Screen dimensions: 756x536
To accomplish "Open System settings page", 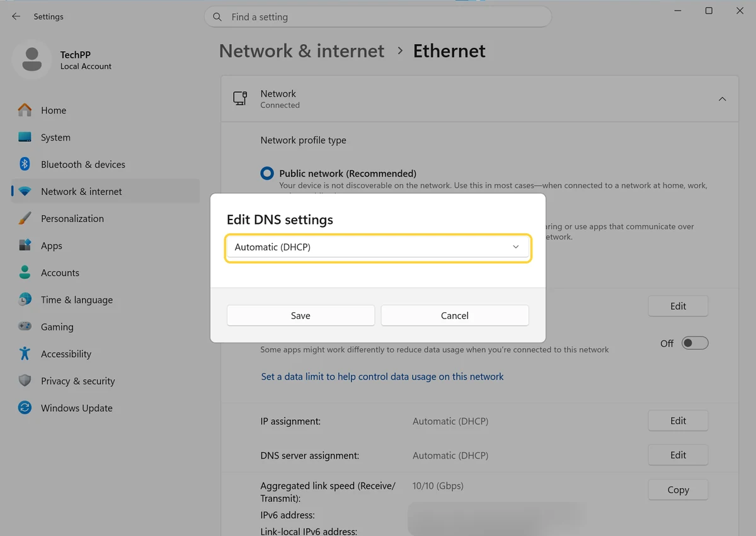I will (x=55, y=137).
